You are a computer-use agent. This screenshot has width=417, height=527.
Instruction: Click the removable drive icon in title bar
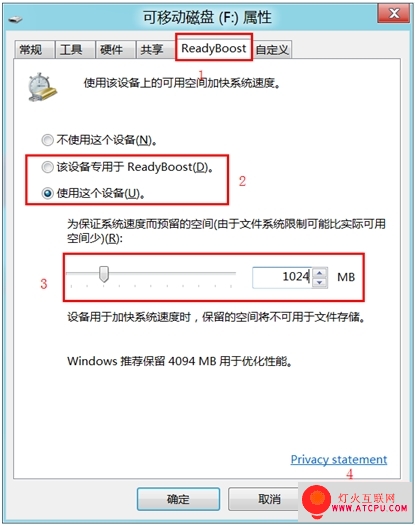click(x=15, y=19)
